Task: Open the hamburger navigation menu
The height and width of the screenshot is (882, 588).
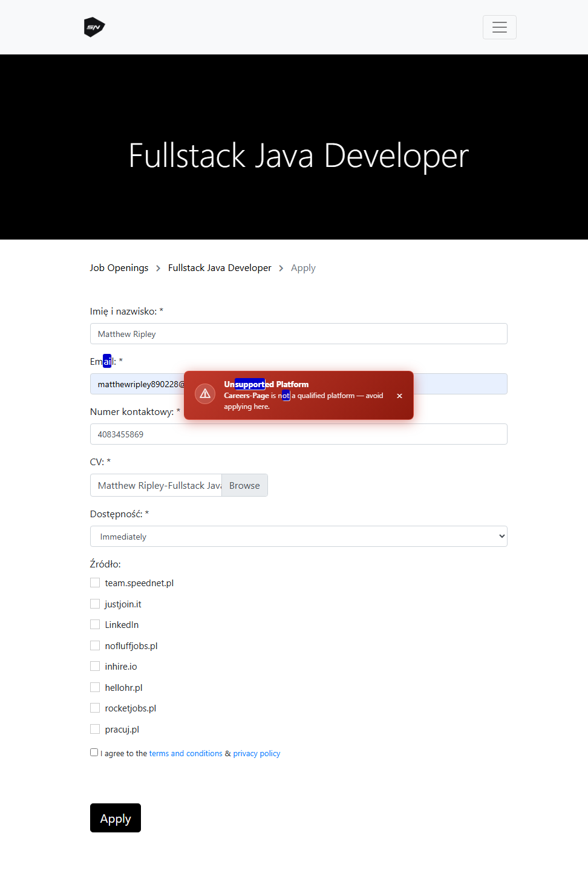Action: click(x=499, y=27)
